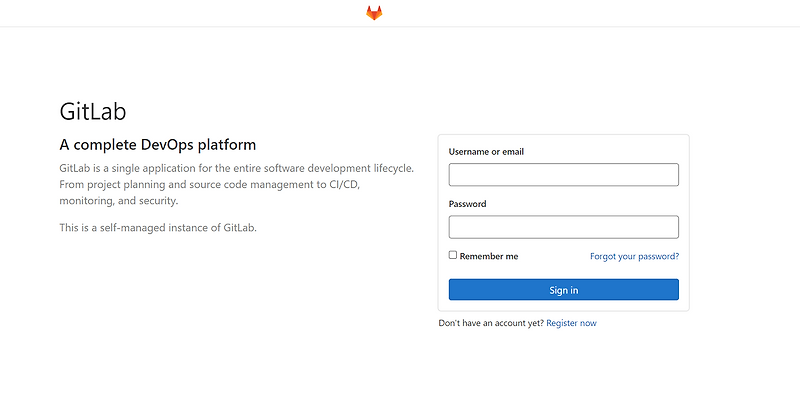Follow the Register now link
The width and height of the screenshot is (800, 400).
click(x=571, y=323)
